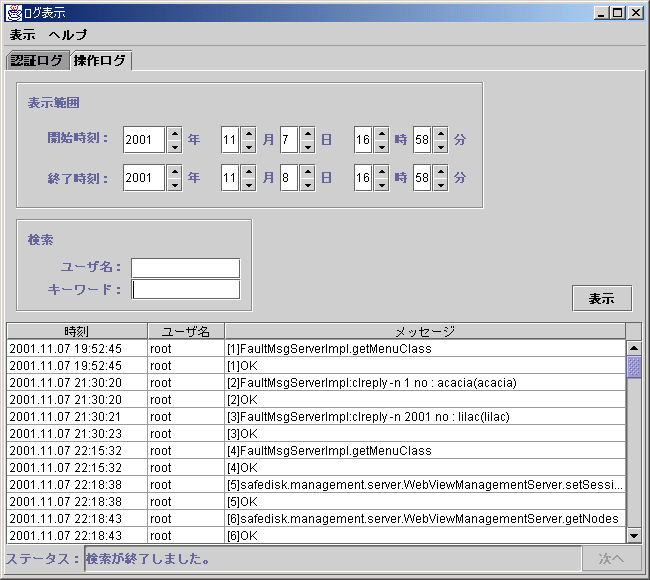This screenshot has height=580, width=650.
Task: Minimize the ログ表示 window
Action: pyautogui.click(x=601, y=13)
